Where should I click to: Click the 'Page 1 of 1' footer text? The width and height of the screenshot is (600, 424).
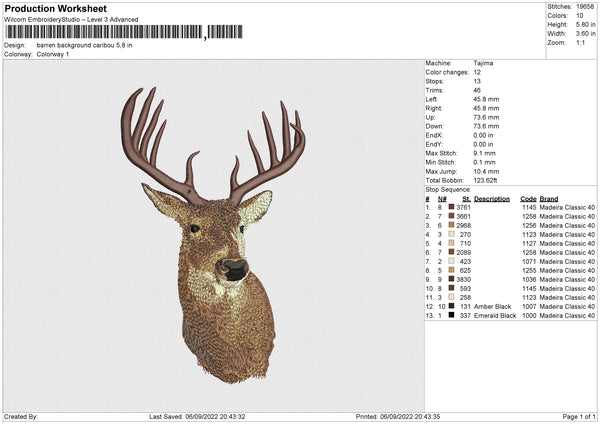(x=579, y=417)
